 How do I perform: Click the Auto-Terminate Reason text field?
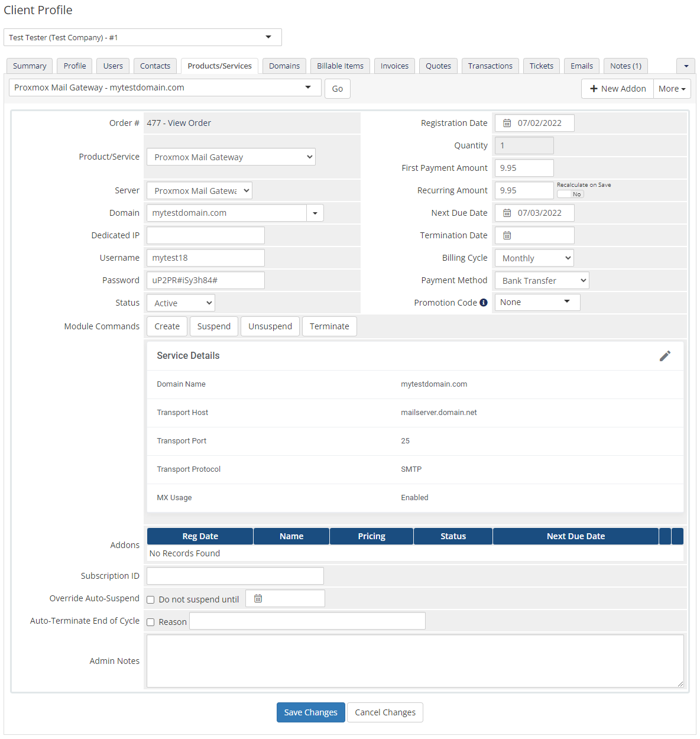point(307,621)
